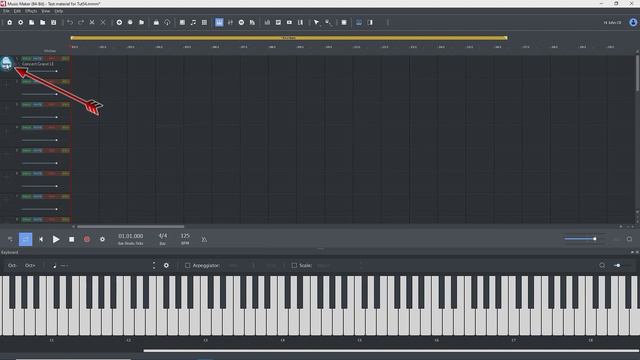Screen dimensions: 640x360
Task: Use the keyboard panel horizontal scrollbar
Action: [x=391, y=350]
